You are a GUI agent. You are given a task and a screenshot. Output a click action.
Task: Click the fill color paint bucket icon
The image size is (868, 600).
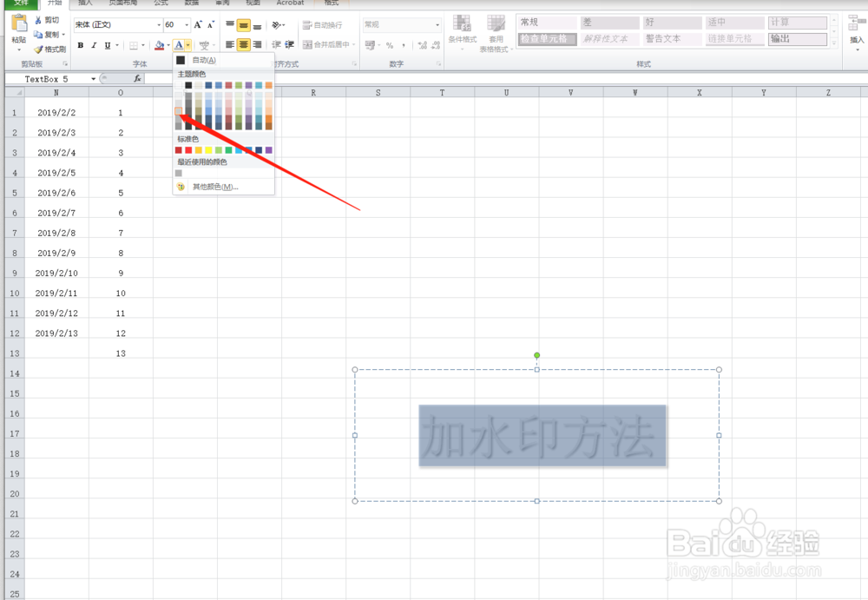pos(160,45)
